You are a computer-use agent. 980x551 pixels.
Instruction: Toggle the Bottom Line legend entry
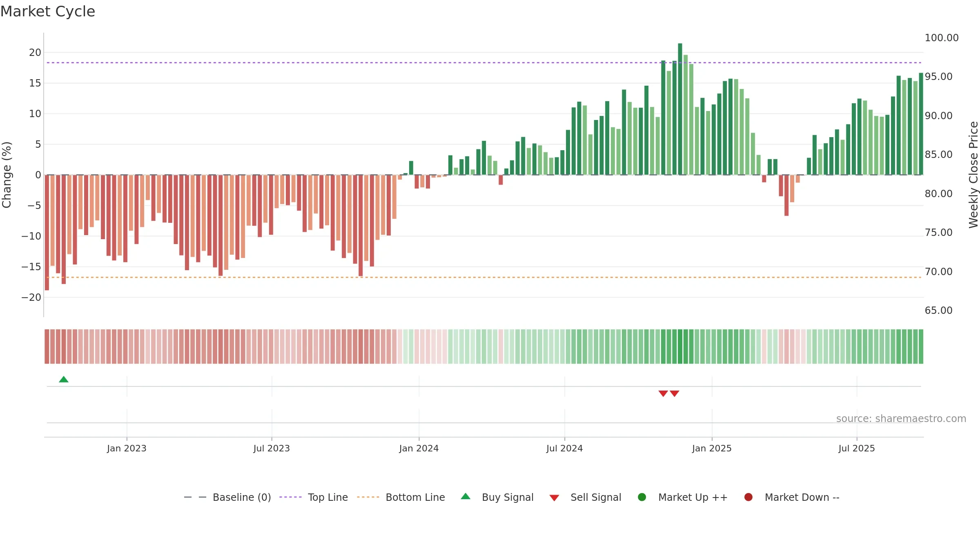[401, 498]
